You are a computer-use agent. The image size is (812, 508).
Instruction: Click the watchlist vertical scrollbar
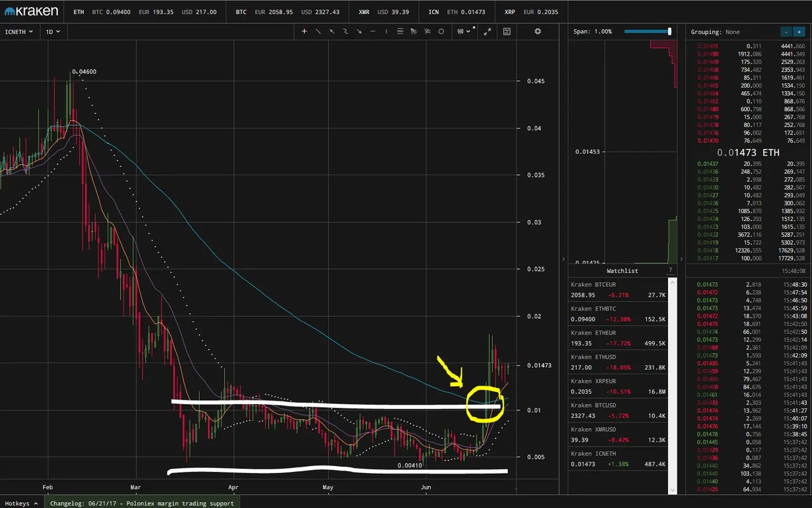(674, 385)
